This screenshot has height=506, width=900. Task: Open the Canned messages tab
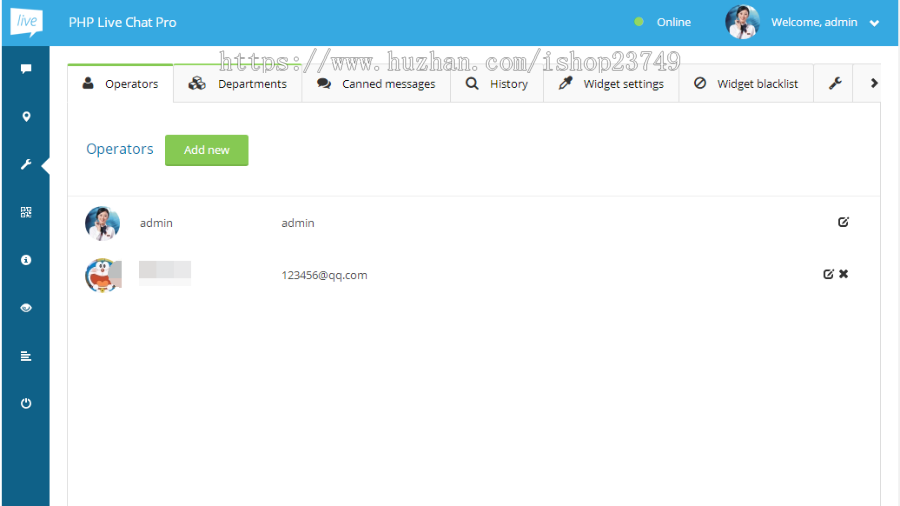coord(376,84)
